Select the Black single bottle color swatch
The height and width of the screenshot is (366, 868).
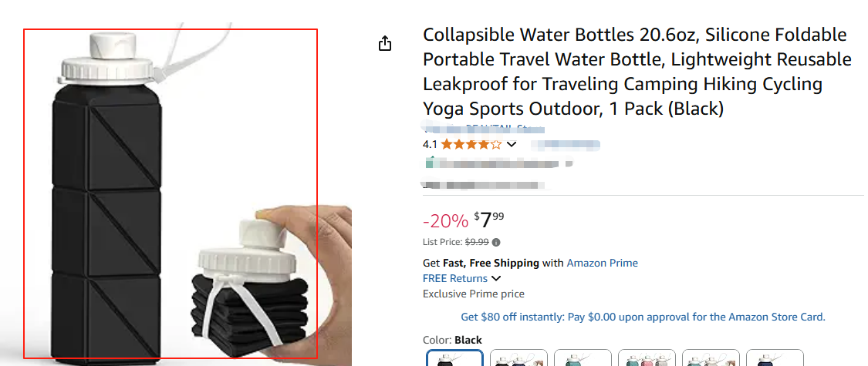[455, 358]
